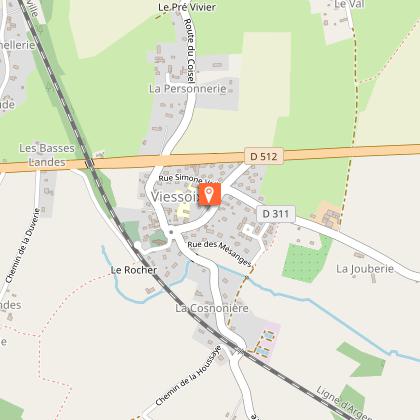Click the Rue des Mésanges street label

[x=219, y=253]
